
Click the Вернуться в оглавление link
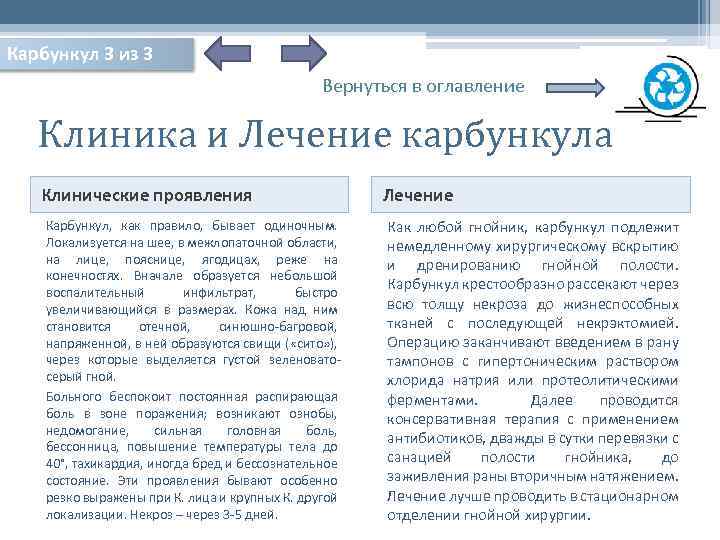click(x=423, y=86)
